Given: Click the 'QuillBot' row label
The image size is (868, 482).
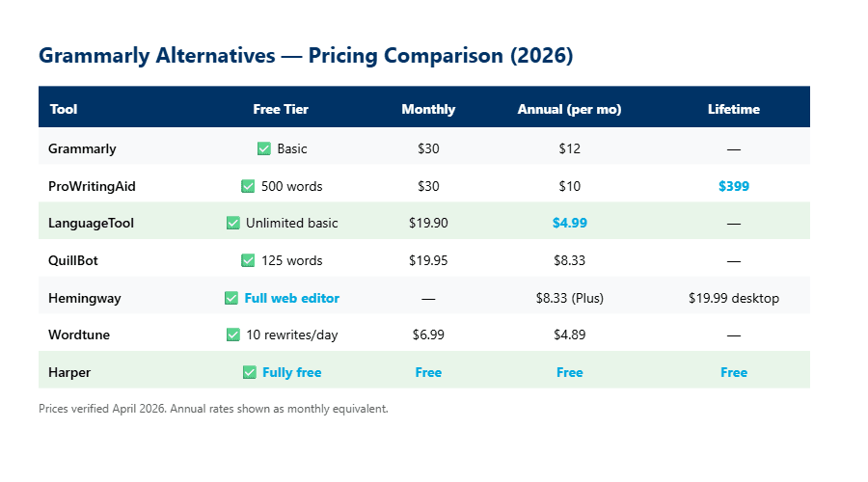Looking at the screenshot, I should point(75,260).
